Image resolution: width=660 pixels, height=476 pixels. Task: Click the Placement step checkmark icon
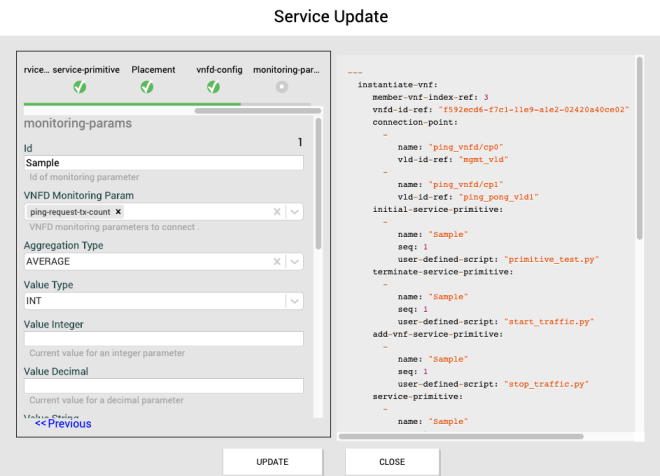click(146, 87)
